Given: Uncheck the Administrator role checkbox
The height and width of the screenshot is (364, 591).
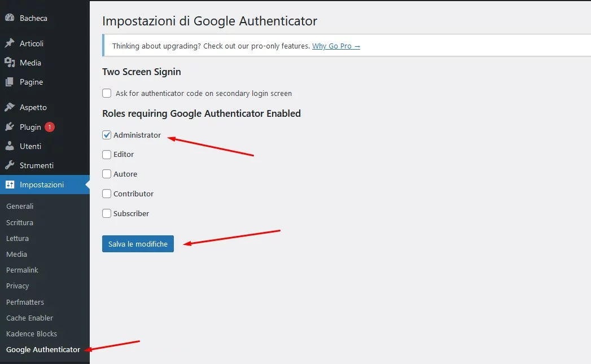Looking at the screenshot, I should tap(107, 135).
